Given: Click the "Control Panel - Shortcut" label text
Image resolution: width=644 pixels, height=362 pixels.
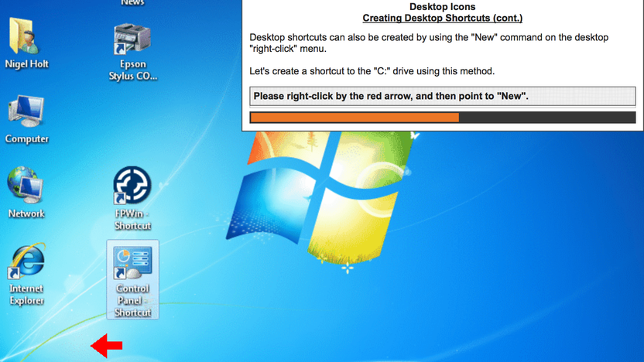Looking at the screenshot, I should tap(132, 300).
